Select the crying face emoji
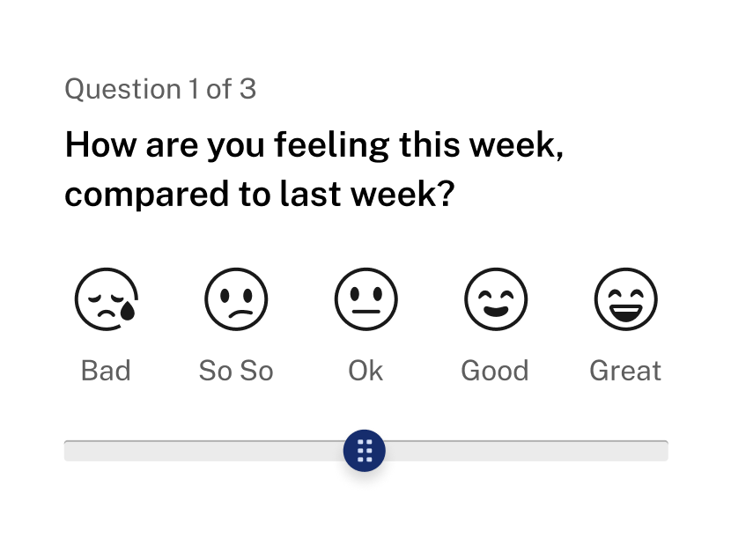The width and height of the screenshot is (731, 560). [x=107, y=299]
